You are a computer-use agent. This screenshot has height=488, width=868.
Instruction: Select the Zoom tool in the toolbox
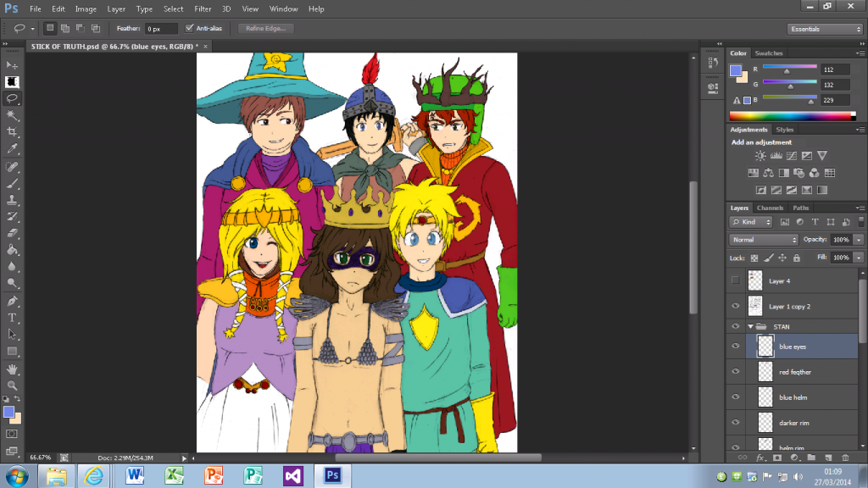pyautogui.click(x=12, y=385)
